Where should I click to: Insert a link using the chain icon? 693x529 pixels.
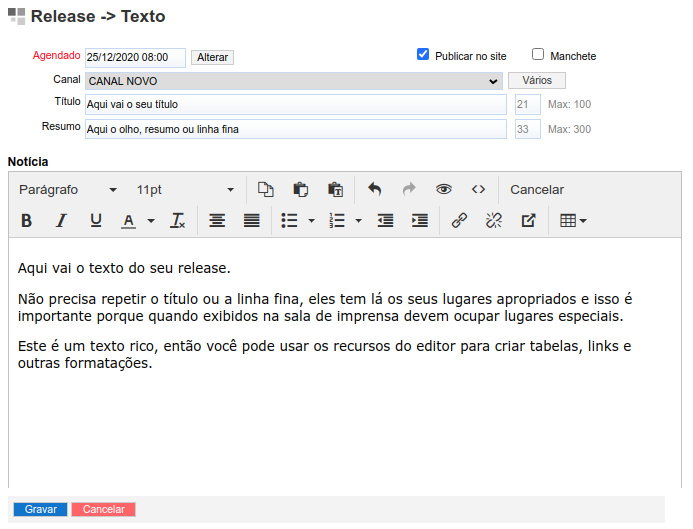tap(459, 221)
